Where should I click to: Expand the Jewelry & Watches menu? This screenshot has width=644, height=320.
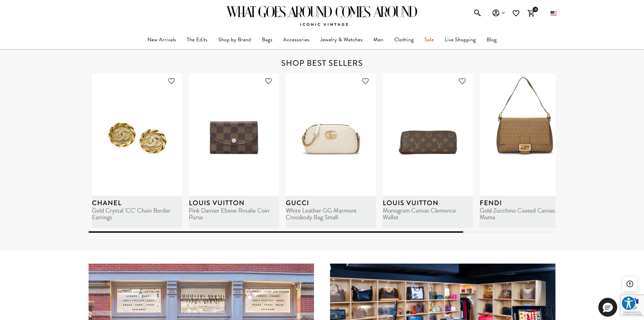(x=341, y=40)
